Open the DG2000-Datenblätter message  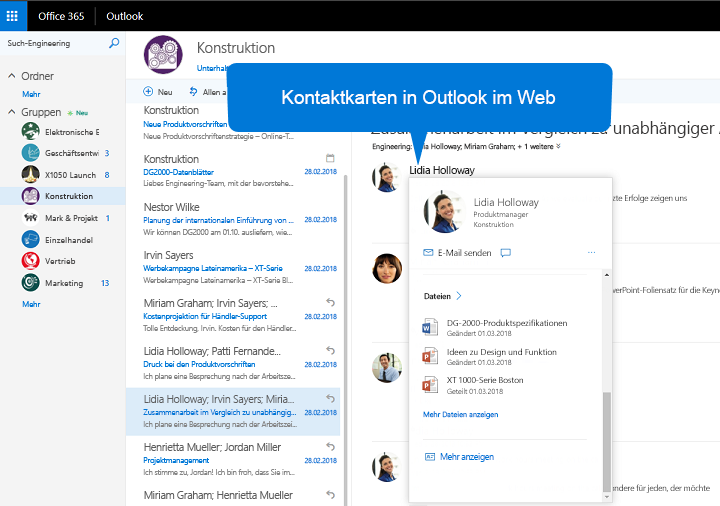[233, 171]
